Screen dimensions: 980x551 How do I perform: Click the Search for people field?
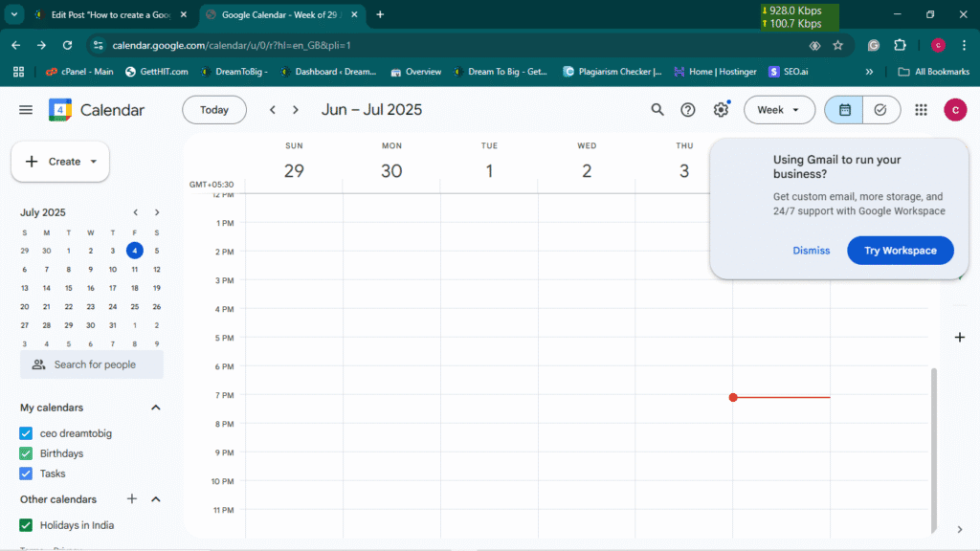(92, 364)
